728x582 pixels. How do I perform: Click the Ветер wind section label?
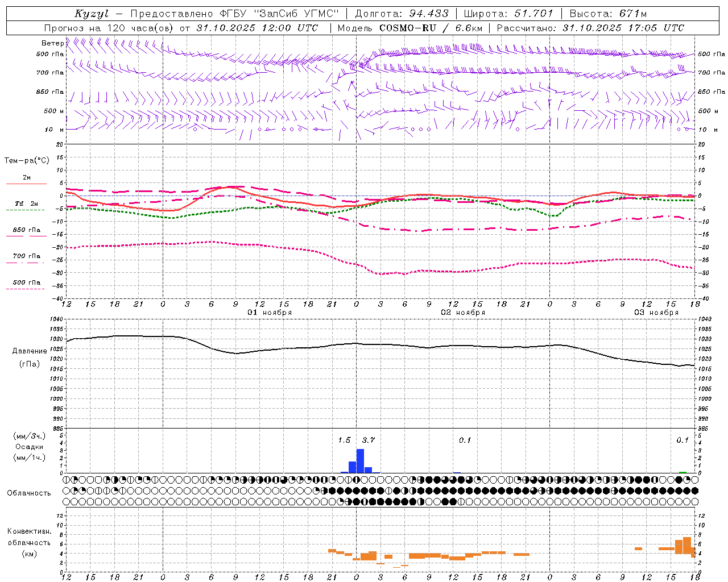52,43
